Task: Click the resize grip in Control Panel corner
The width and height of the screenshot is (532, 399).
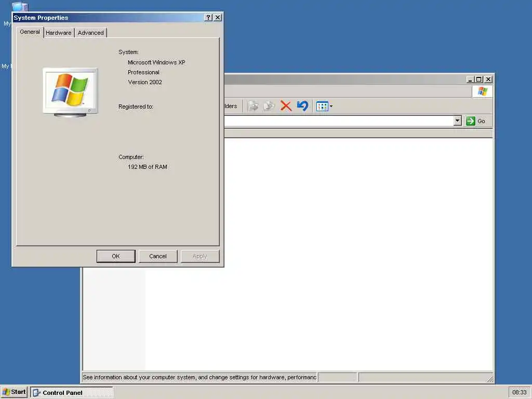Action: pos(490,379)
